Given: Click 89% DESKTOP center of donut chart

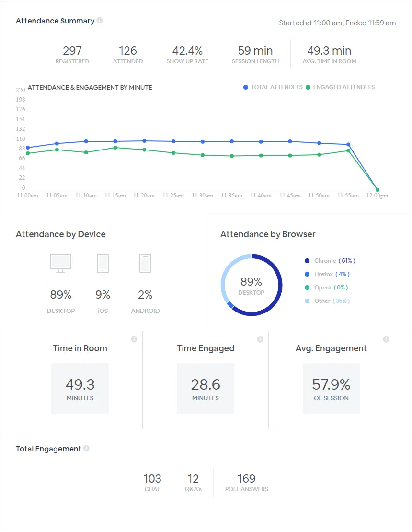Looking at the screenshot, I should [x=251, y=285].
